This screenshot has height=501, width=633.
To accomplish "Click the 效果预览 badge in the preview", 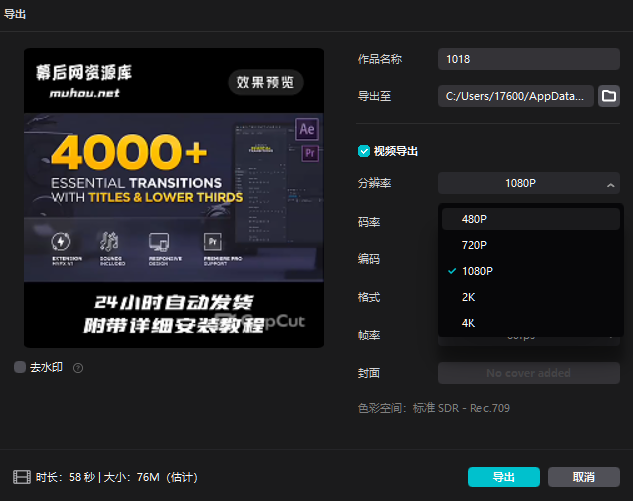I will coord(265,81).
